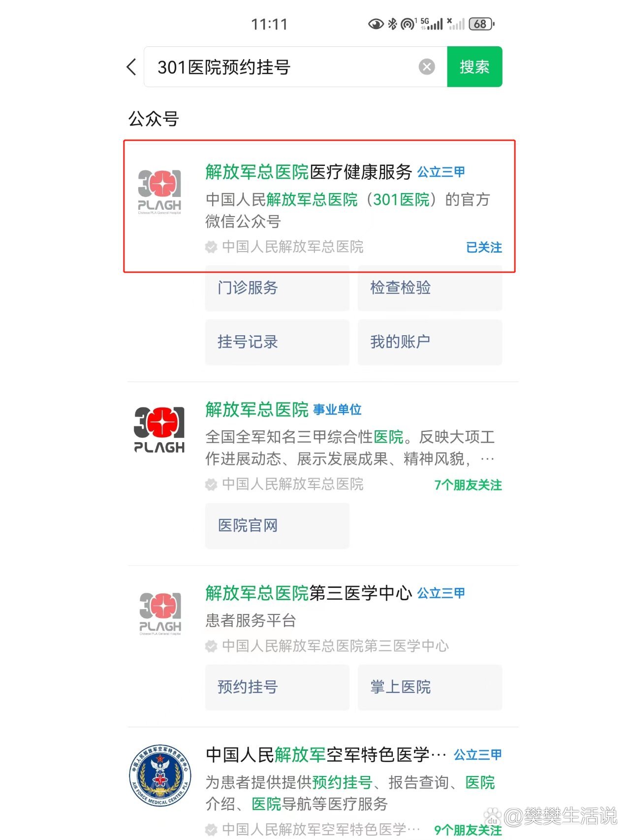Tap 掌上医院 shortcut
This screenshot has height=840, width=630.
[430, 687]
